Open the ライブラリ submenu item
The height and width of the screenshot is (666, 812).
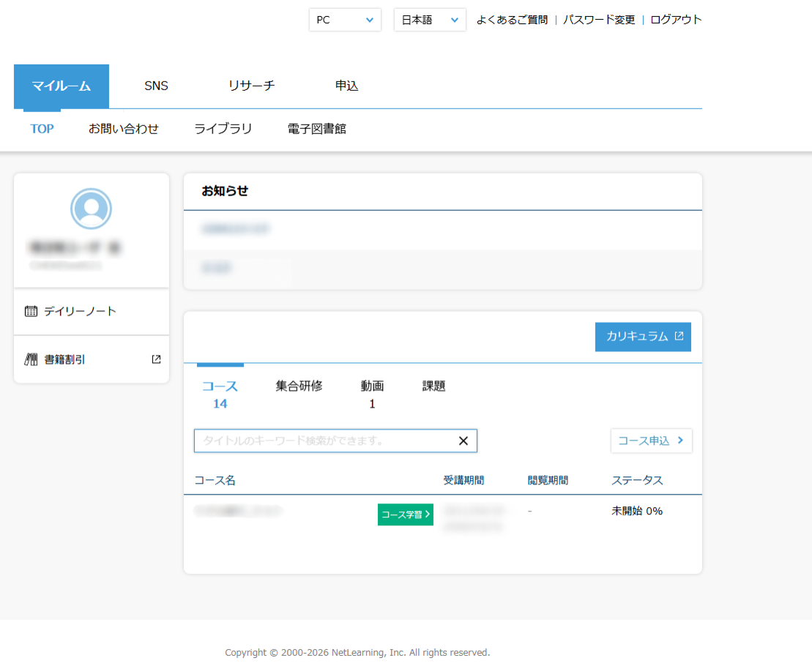(x=223, y=129)
